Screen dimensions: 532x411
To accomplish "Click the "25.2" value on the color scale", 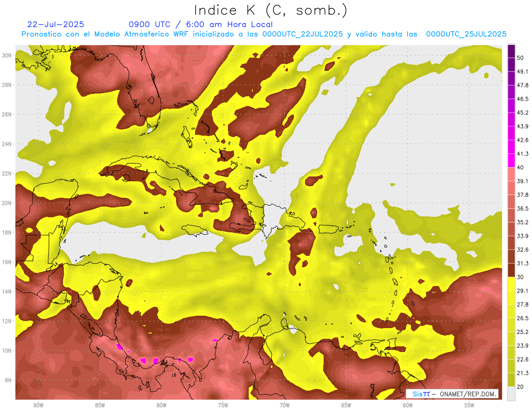I will tap(523, 332).
